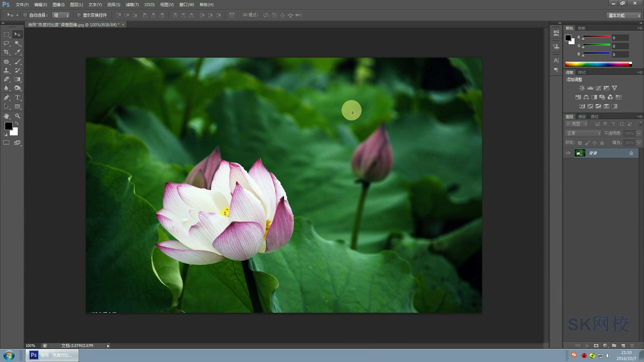Enable the 显示变换控件 checkbox

tap(79, 15)
